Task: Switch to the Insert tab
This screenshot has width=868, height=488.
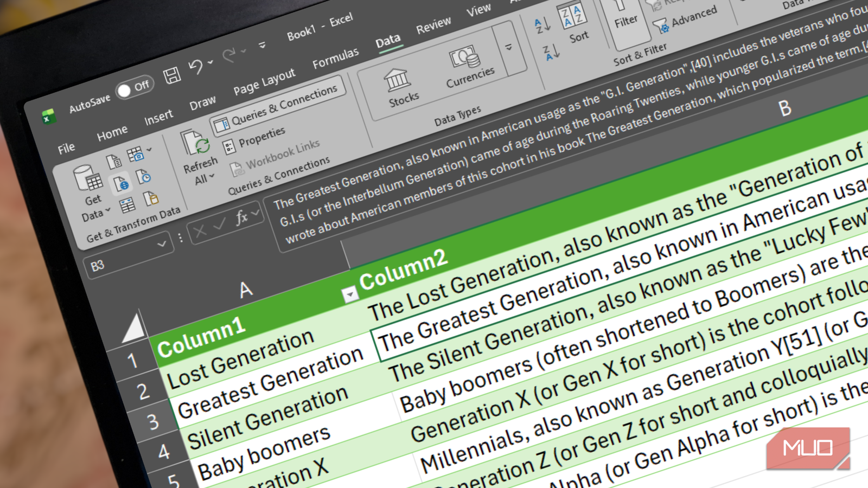Action: pos(158,117)
